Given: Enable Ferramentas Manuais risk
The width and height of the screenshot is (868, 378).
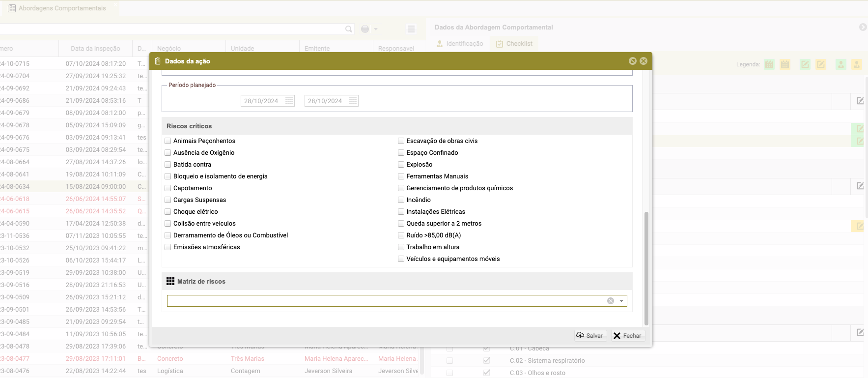Looking at the screenshot, I should (401, 176).
